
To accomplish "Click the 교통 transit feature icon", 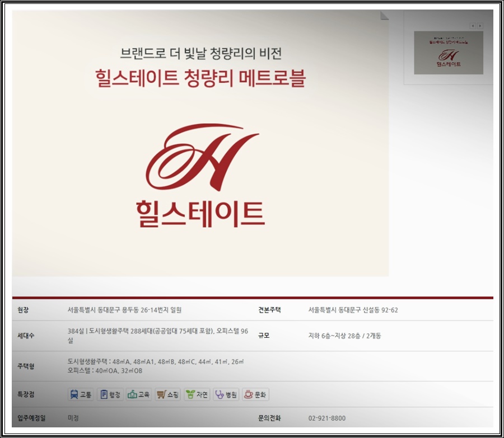I will 81,394.
